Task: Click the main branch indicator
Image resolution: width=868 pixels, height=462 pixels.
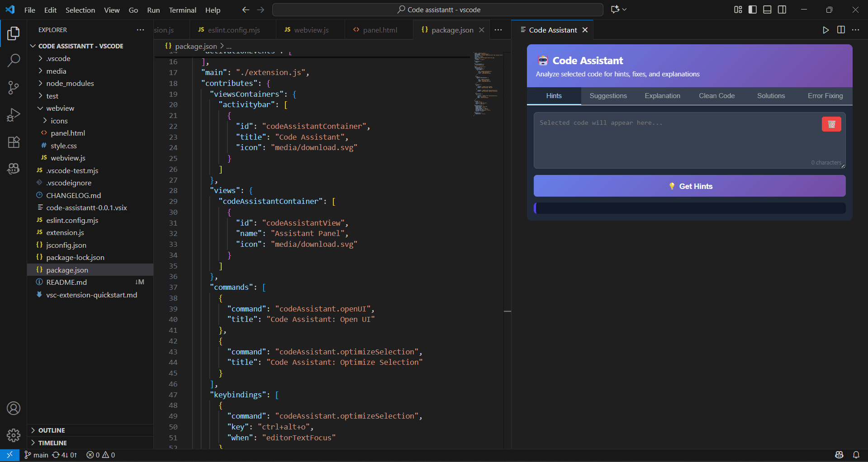Action: click(36, 455)
